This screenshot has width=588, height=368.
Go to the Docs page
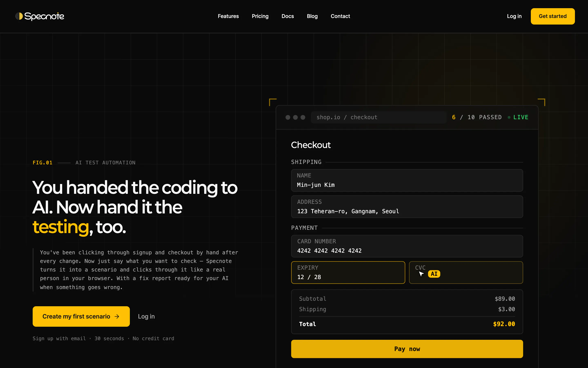[288, 16]
